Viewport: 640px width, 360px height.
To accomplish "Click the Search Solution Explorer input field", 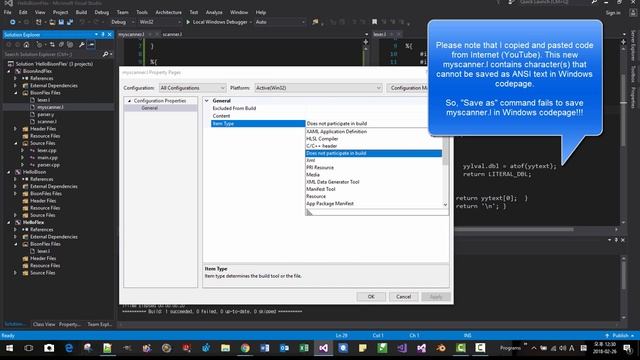I will point(52,54).
